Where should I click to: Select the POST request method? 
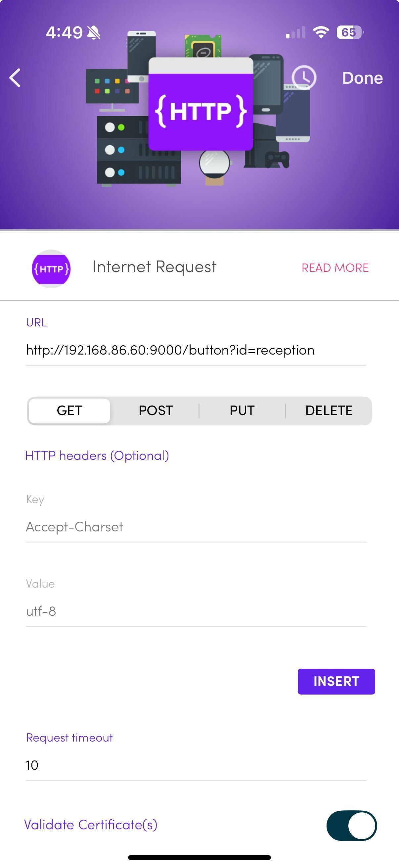point(155,411)
